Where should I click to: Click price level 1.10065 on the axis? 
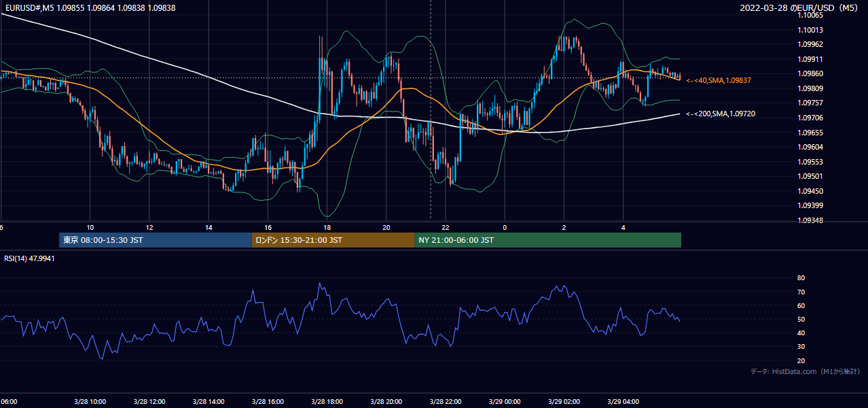(x=810, y=15)
